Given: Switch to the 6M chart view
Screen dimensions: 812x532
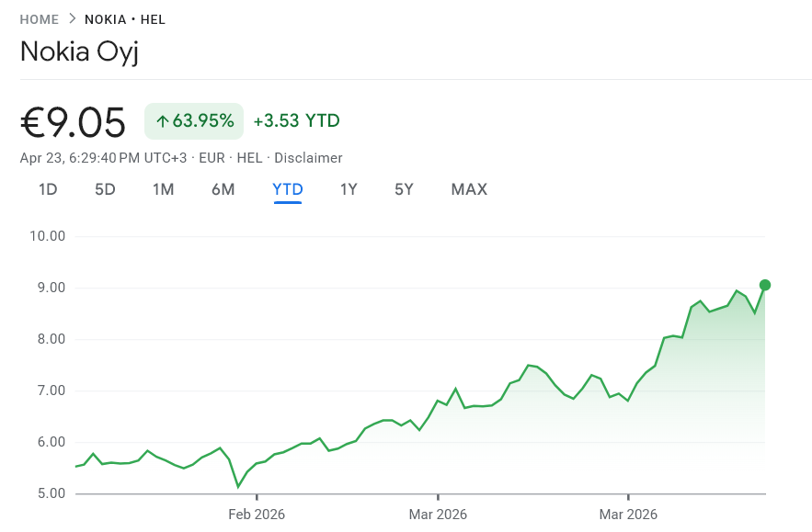Looking at the screenshot, I should click(223, 189).
